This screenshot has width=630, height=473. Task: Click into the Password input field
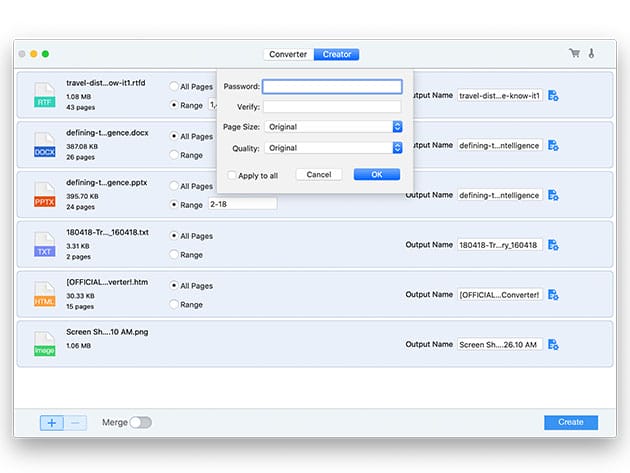pos(332,87)
